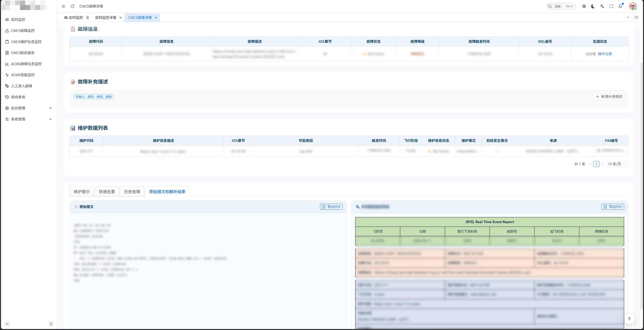
Task: Toggle the sidebar menu hamburger icon
Action: pyautogui.click(x=63, y=6)
